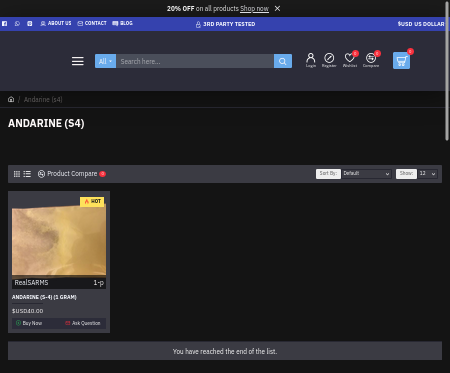Go to About Us page

pos(56,23)
